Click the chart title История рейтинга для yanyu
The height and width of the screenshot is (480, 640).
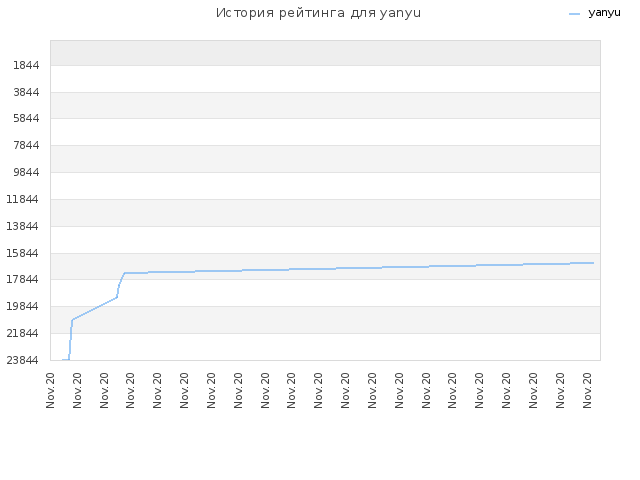tap(318, 13)
